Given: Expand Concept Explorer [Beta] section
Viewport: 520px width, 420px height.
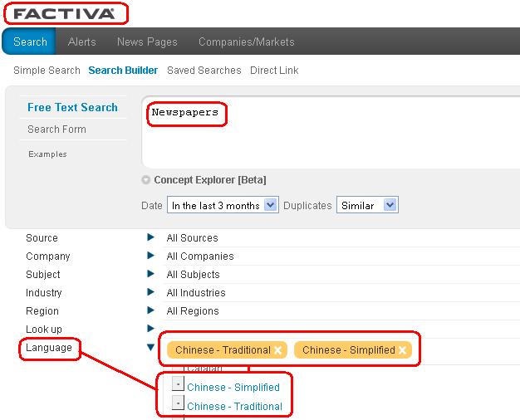Looking at the screenshot, I should tap(145, 180).
